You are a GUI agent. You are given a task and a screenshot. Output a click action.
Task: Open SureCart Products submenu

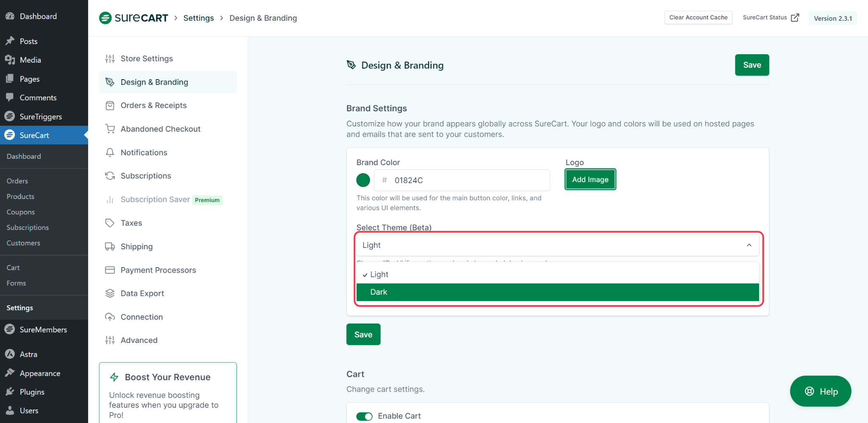(20, 196)
